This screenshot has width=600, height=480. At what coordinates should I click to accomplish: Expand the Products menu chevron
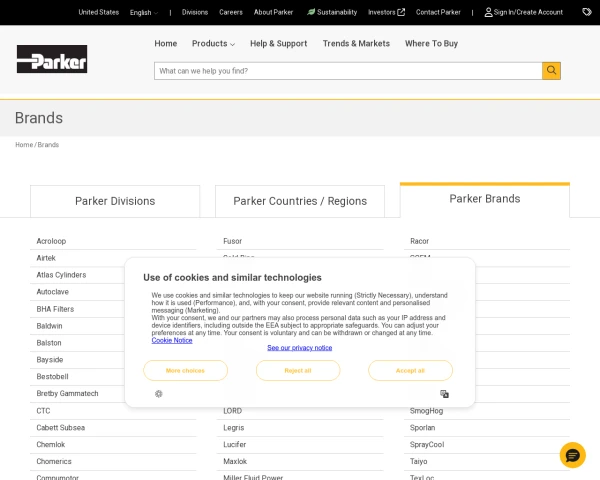[232, 44]
